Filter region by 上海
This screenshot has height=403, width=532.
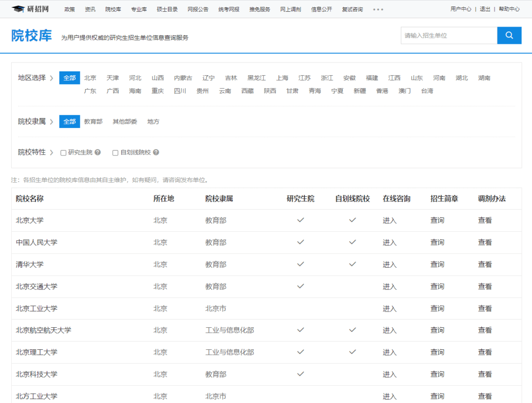point(282,78)
